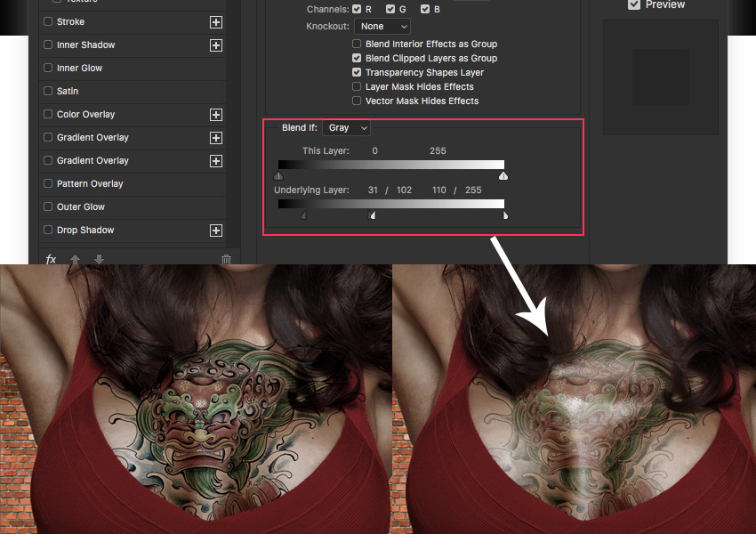This screenshot has width=756, height=534.
Task: Click the style preview thumbnail square
Action: (661, 77)
